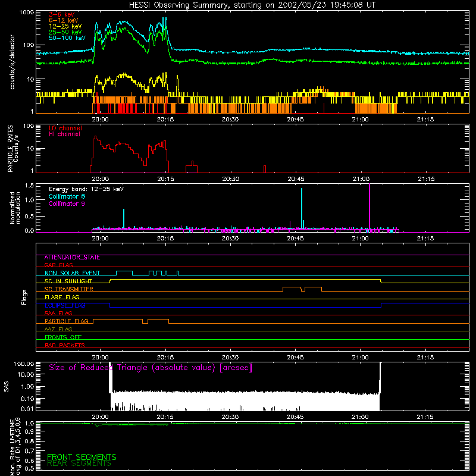
Task: Click the FLARE_FLAG label
Action: (62, 297)
